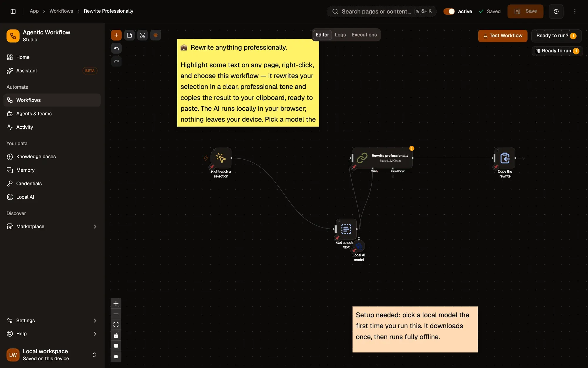The width and height of the screenshot is (588, 368).
Task: Zoom in on the canvas
Action: [x=116, y=304]
